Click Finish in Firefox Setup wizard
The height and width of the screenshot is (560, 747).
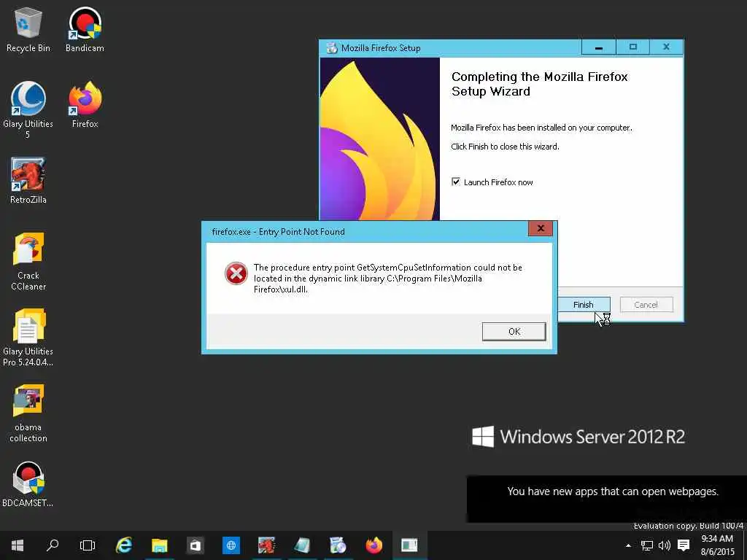point(583,305)
